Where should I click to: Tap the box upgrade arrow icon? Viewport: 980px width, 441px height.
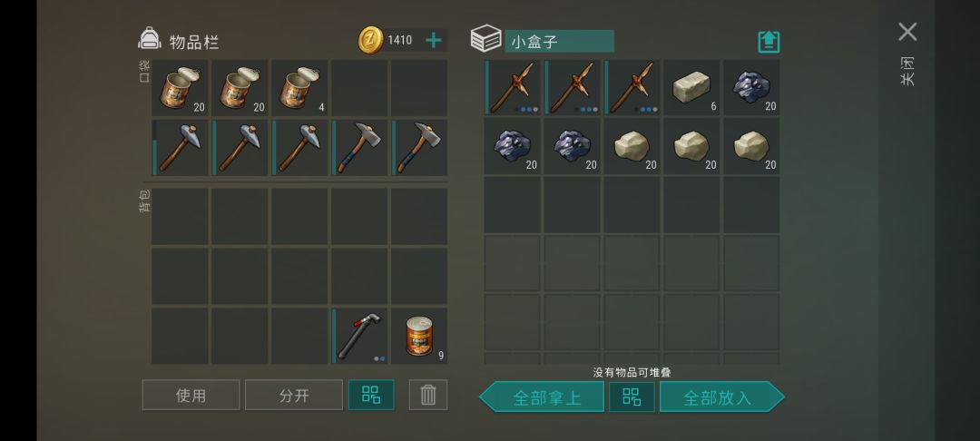(769, 42)
